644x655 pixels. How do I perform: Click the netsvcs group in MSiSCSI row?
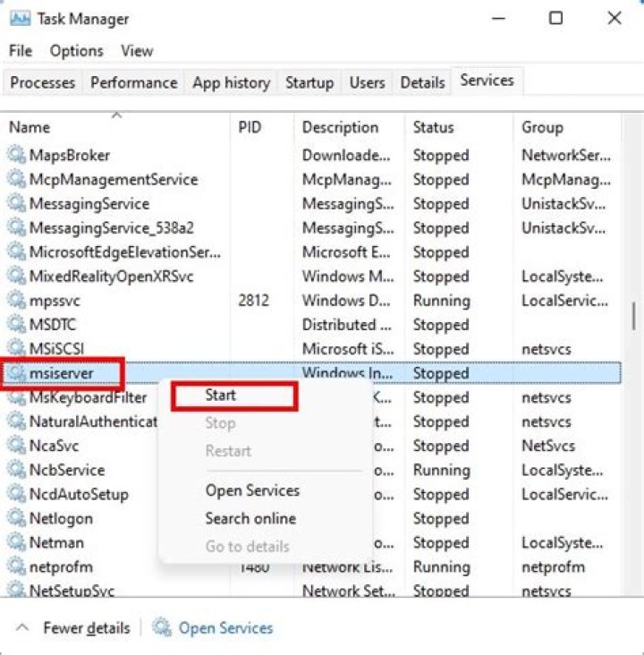coord(547,349)
